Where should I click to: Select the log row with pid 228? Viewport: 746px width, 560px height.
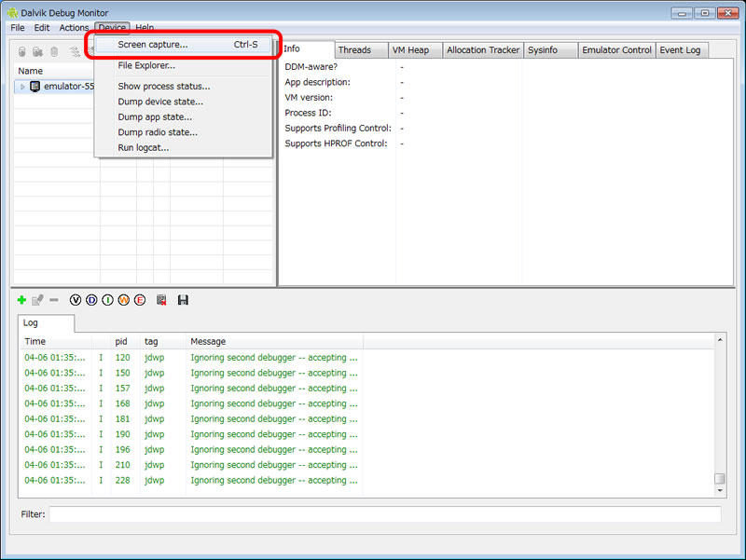coord(366,480)
